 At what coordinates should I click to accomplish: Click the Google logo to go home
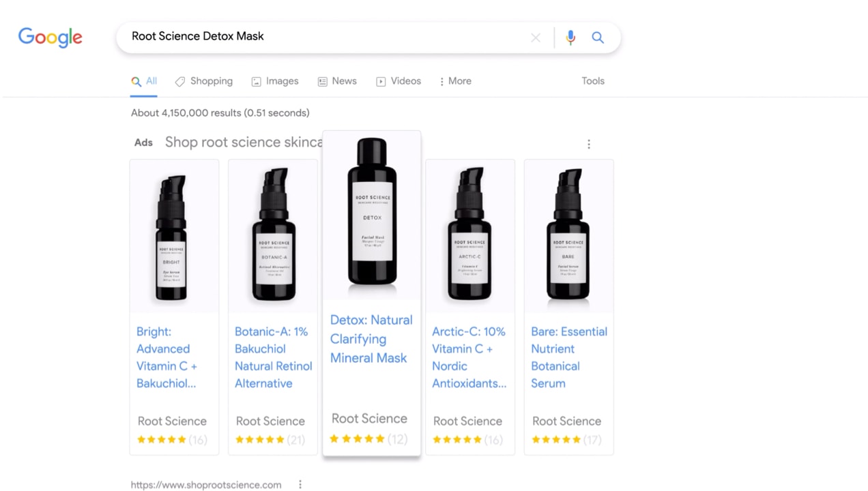pyautogui.click(x=50, y=38)
